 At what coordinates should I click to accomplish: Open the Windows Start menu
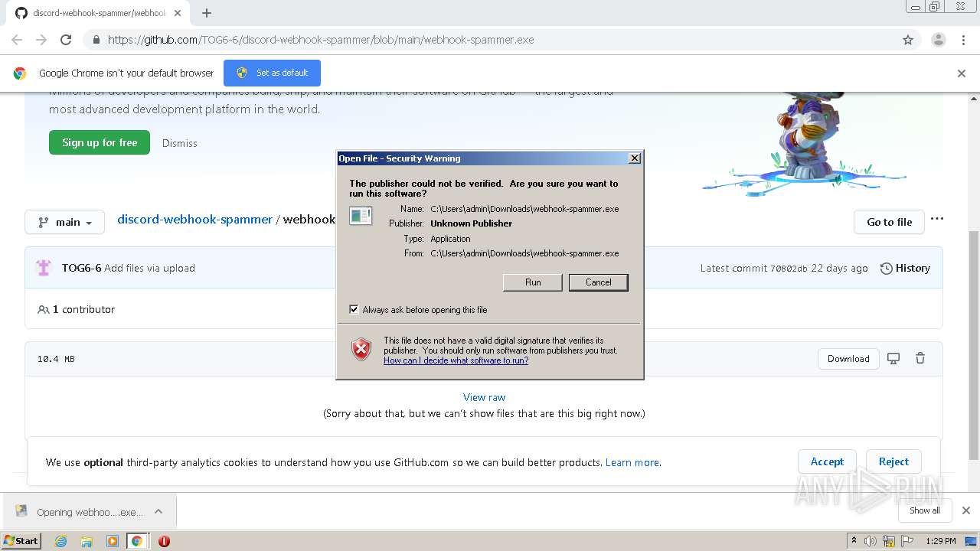coord(21,540)
